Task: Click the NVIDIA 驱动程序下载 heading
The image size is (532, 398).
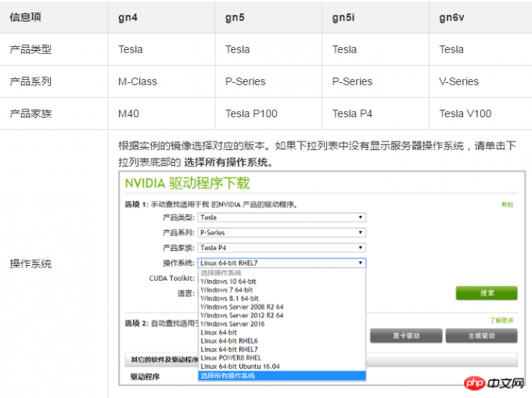Action: pyautogui.click(x=187, y=184)
